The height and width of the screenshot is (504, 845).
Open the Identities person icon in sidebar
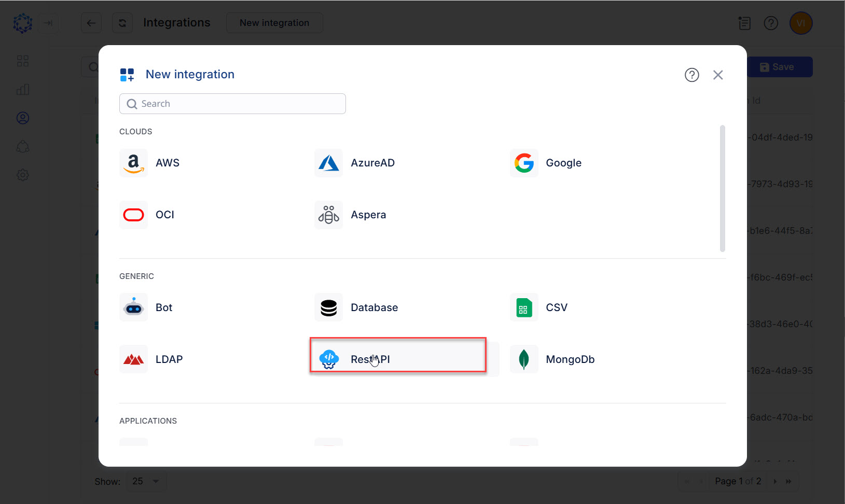click(x=22, y=118)
